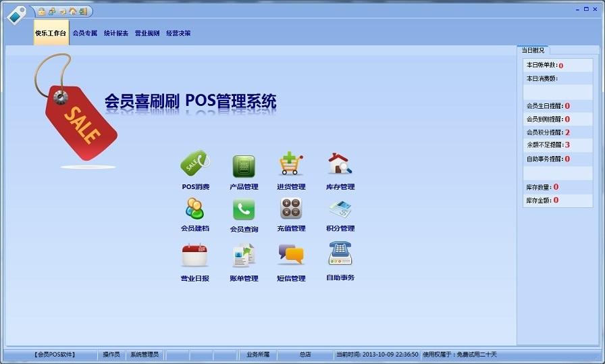Image resolution: width=605 pixels, height=364 pixels.
Task: Maximize the POS window
Action: pos(586,9)
